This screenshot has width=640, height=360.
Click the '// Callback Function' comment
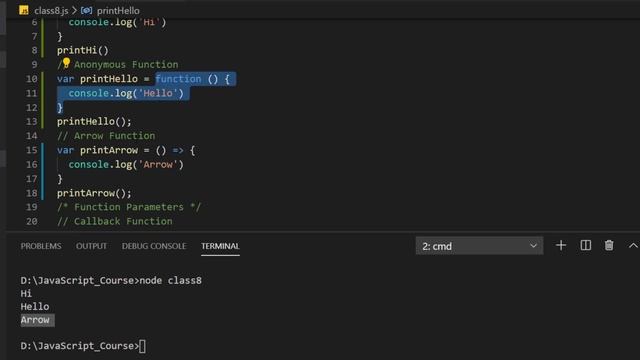115,221
